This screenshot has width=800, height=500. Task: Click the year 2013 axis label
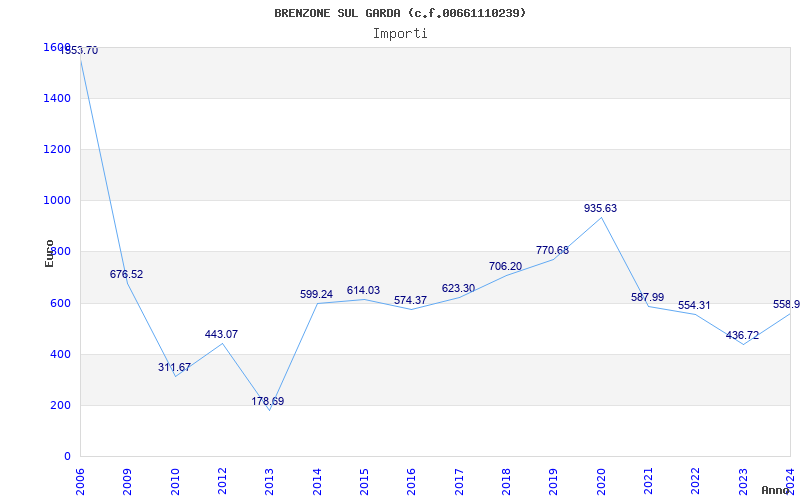point(269,482)
